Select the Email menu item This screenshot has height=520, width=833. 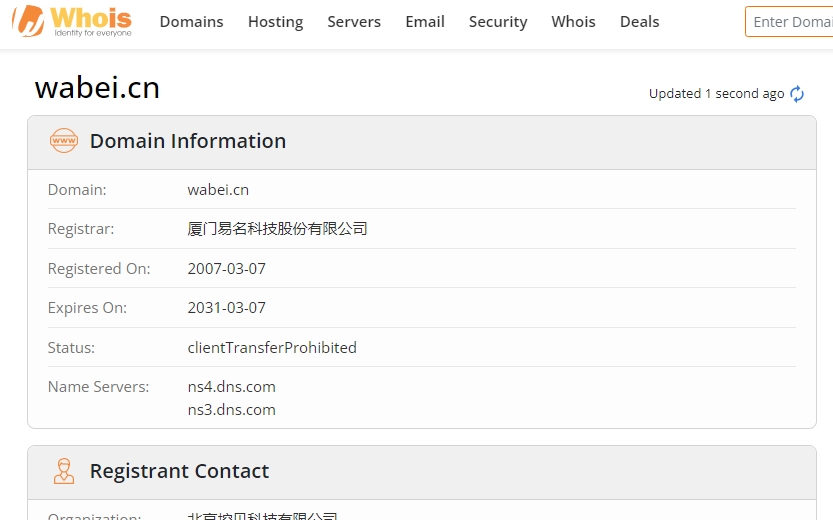click(x=425, y=22)
